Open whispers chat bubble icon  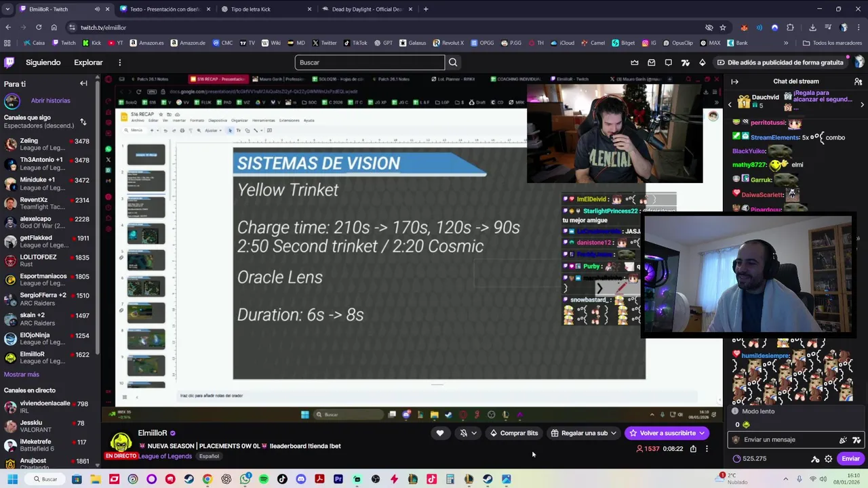coord(669,62)
